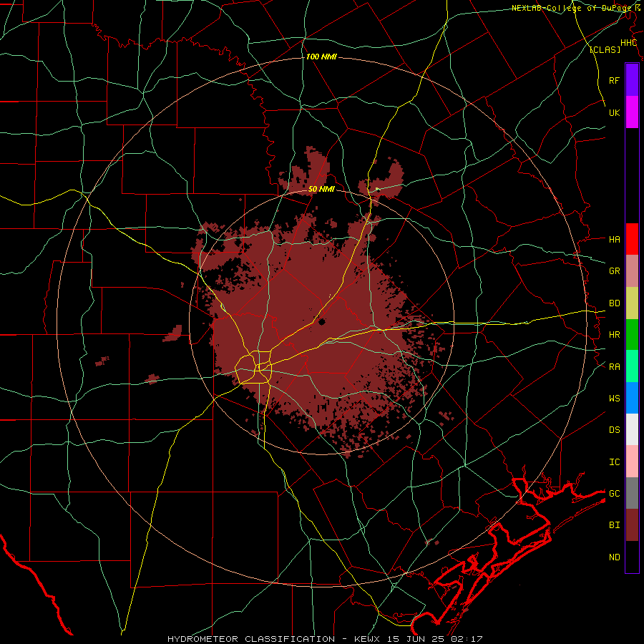Viewport: 644px width, 644px height.
Task: Click the DS legend label
Action: point(614,430)
